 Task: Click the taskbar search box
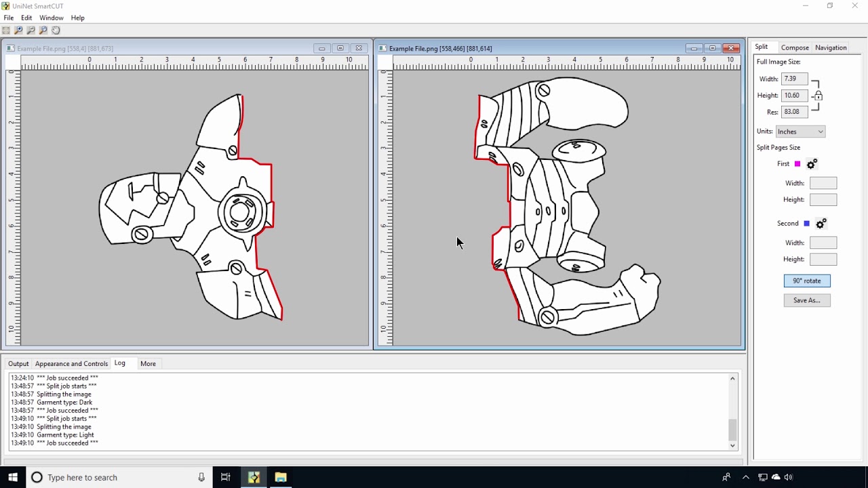click(x=119, y=477)
